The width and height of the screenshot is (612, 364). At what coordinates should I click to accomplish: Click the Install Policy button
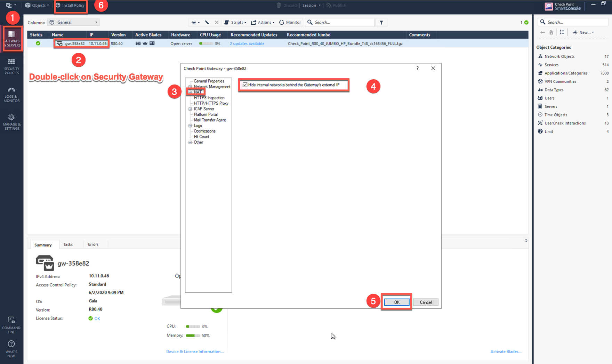pos(71,5)
